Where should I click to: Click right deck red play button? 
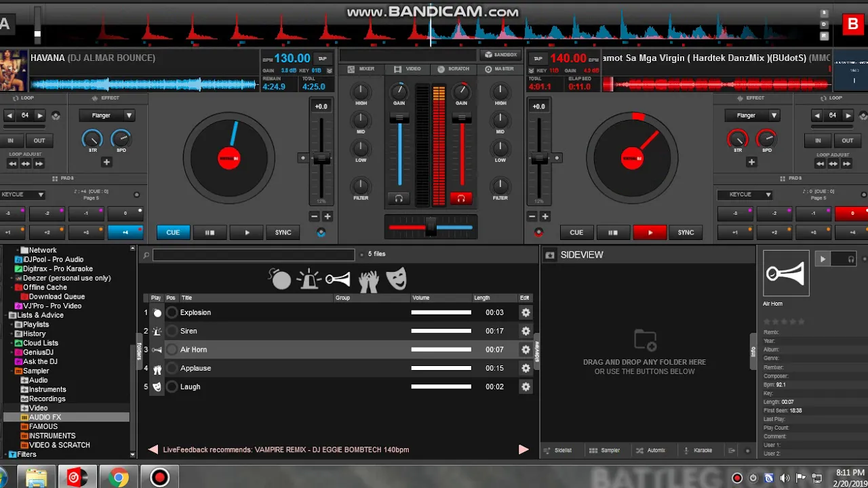coord(650,232)
